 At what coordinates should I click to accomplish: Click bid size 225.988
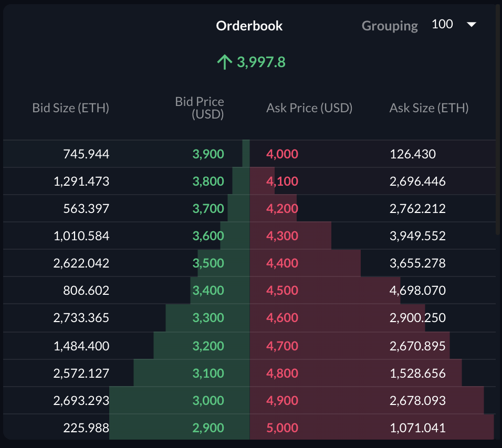(x=86, y=428)
